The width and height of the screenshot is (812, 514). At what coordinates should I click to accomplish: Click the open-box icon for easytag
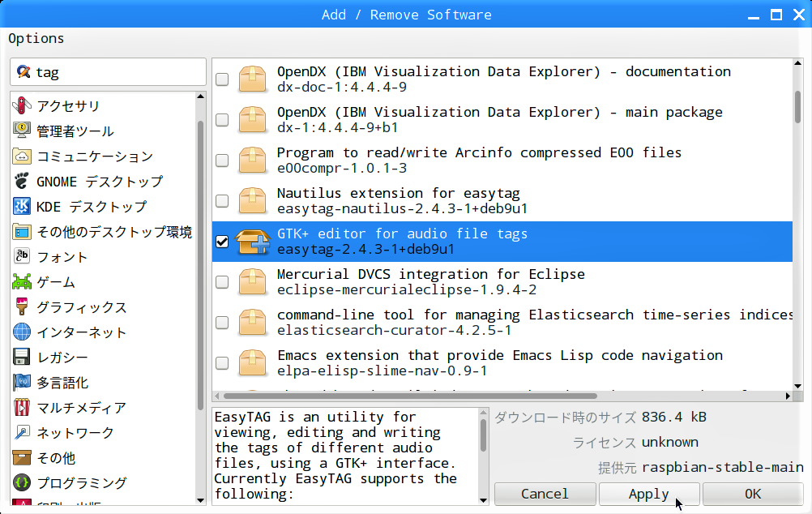point(253,242)
